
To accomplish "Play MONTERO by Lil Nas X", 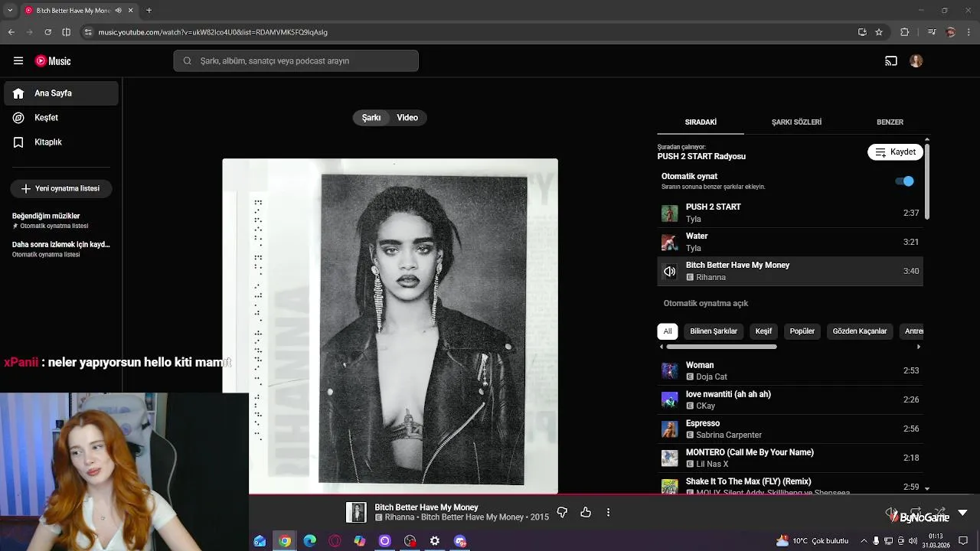I will coord(790,458).
